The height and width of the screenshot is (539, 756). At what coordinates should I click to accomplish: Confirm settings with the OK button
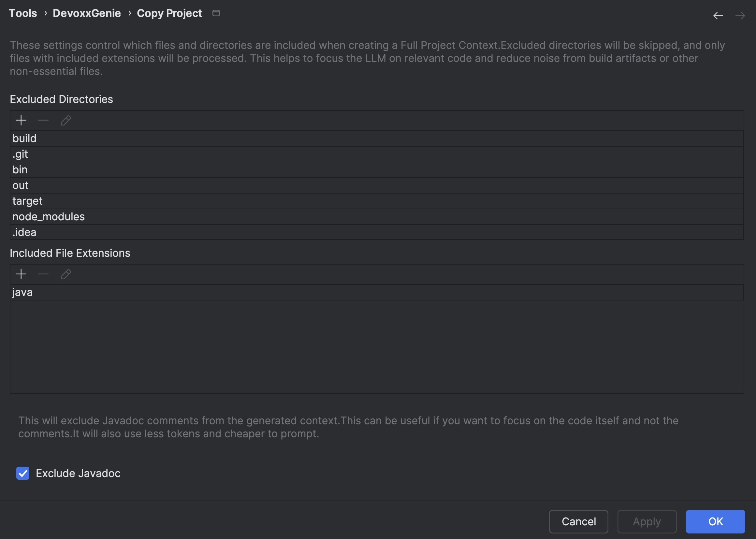click(715, 521)
